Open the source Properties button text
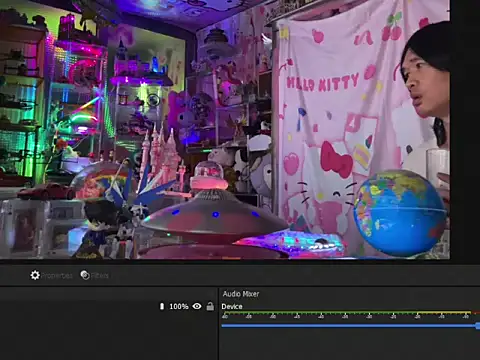This screenshot has width=480, height=360. pos(56,276)
